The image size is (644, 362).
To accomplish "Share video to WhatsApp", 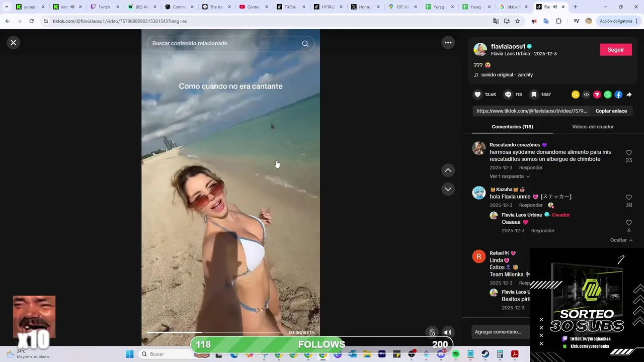I will (608, 95).
